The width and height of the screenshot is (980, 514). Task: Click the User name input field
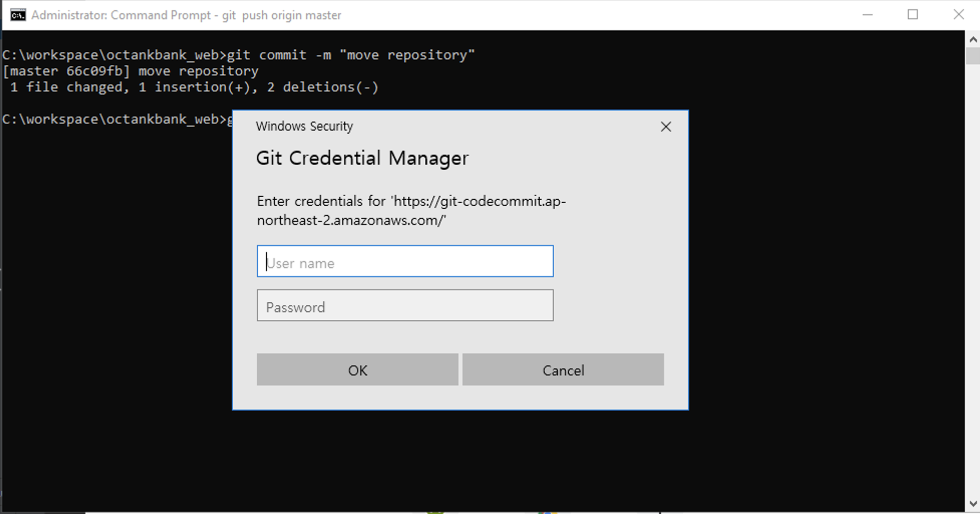tap(405, 261)
